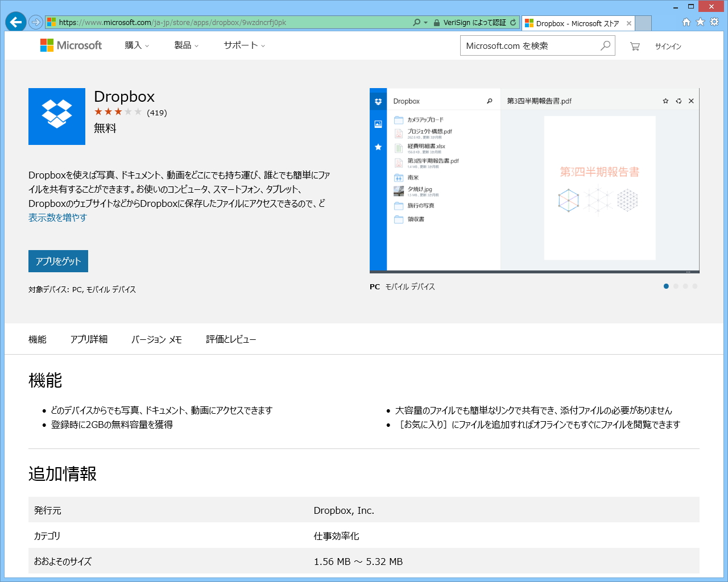Click the bullet starting with どのデバイスからでも

[162, 410]
